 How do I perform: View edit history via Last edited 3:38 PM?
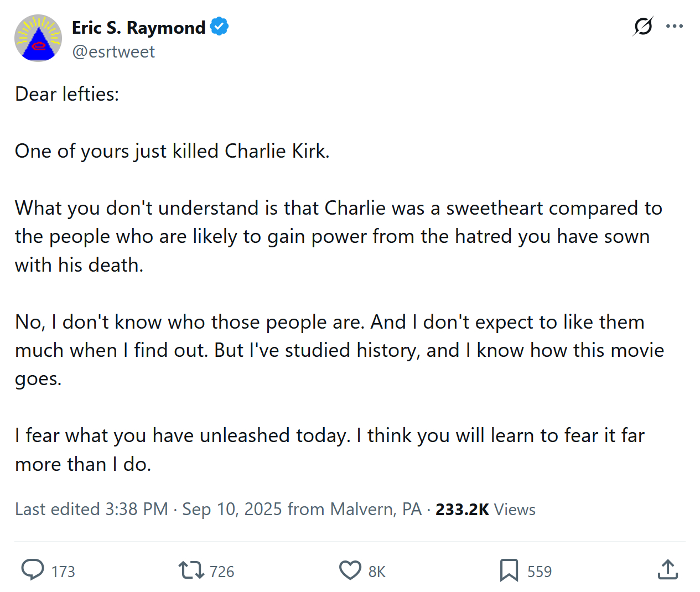pos(91,509)
